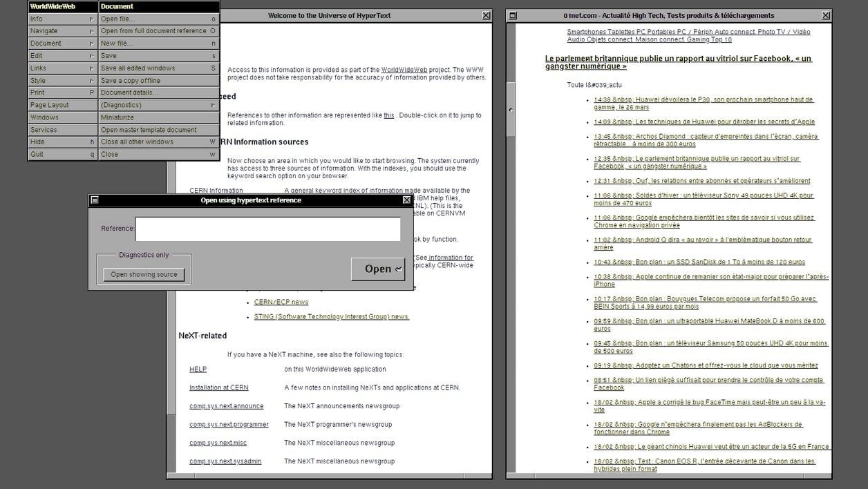This screenshot has width=868, height=489.
Task: Choose 'New file...' in the Document menu
Action: tap(159, 44)
